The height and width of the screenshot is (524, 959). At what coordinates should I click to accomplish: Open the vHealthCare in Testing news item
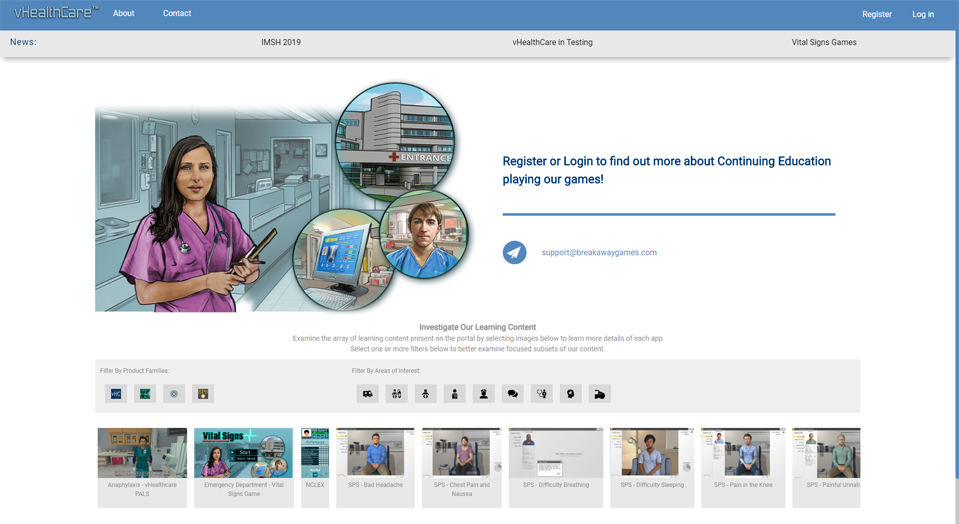552,42
